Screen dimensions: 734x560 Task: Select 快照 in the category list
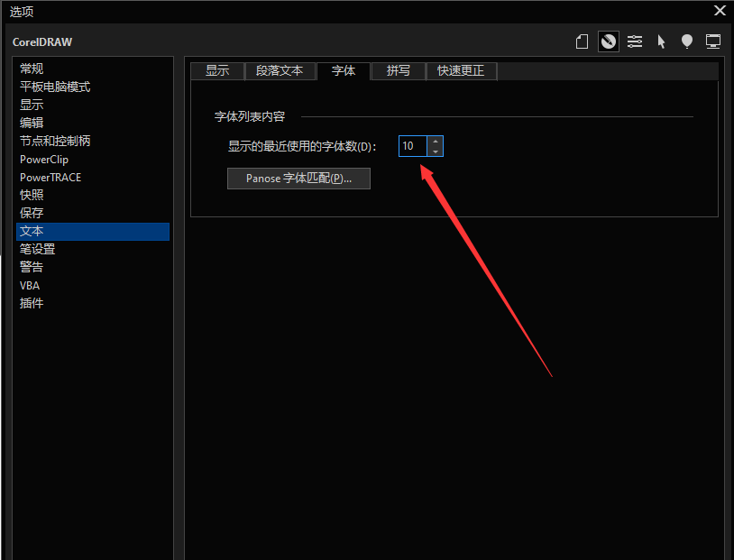[x=93, y=195]
